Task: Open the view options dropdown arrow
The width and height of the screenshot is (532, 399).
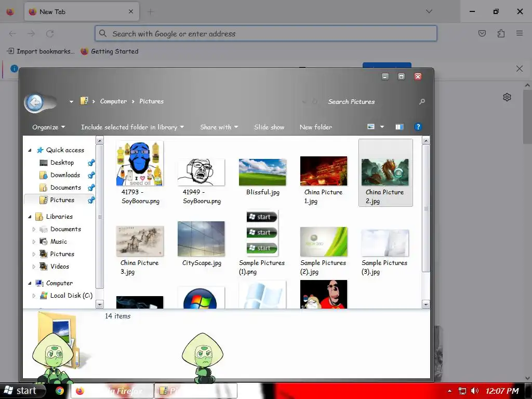Action: click(x=382, y=127)
